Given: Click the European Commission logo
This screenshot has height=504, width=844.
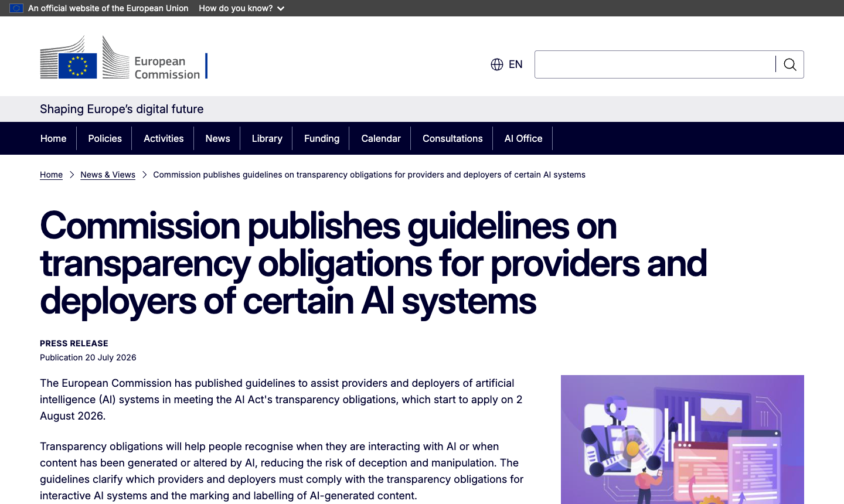Looking at the screenshot, I should (124, 57).
